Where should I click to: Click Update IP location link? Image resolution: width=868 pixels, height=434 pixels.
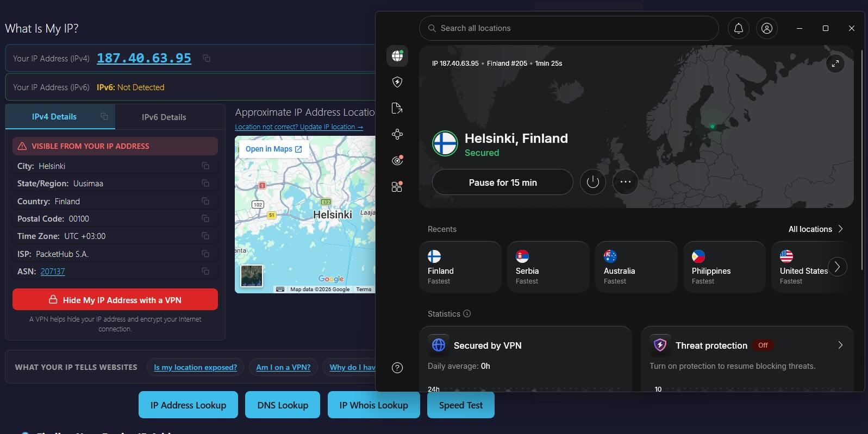(299, 127)
